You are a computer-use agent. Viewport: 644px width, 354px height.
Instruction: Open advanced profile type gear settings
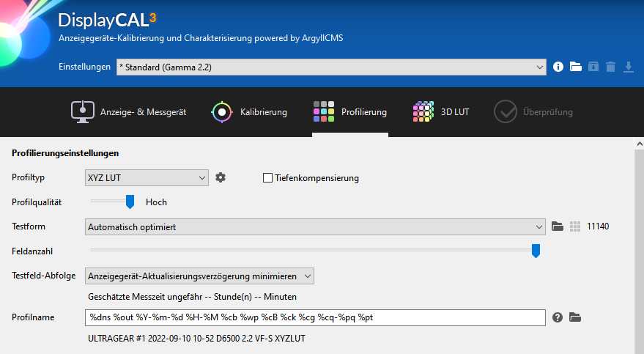point(221,177)
